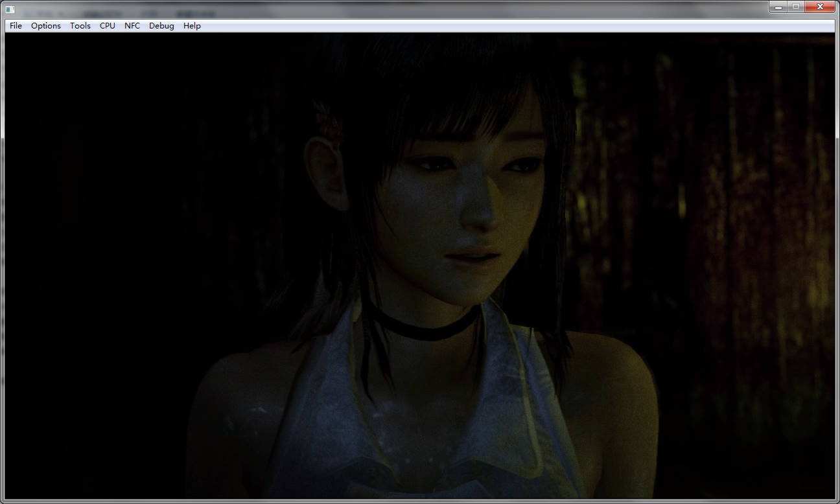
Task: Open the File menu
Action: (16, 26)
